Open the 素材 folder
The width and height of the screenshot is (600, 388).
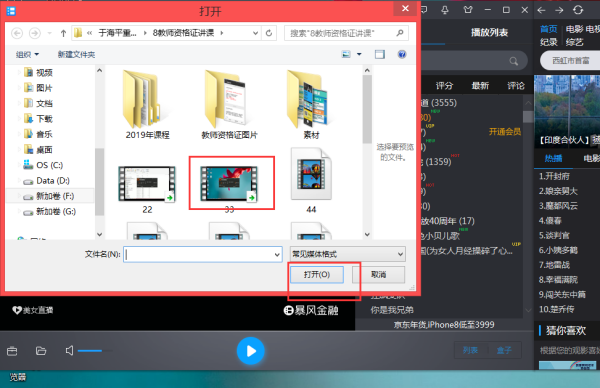[311, 104]
